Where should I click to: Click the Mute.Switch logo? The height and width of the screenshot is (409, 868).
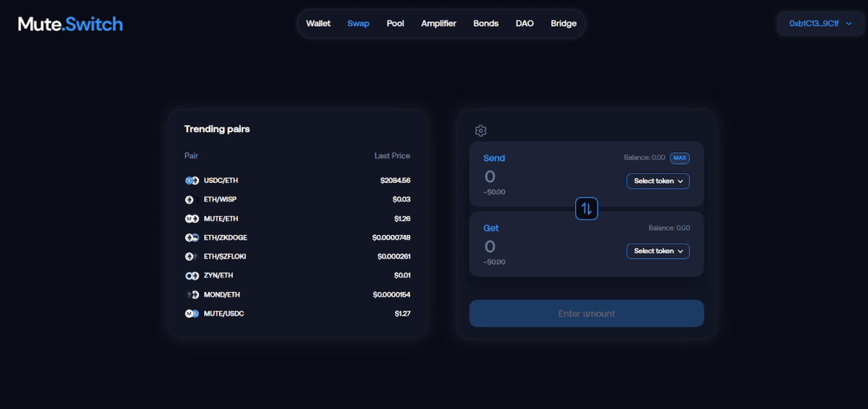click(x=70, y=24)
